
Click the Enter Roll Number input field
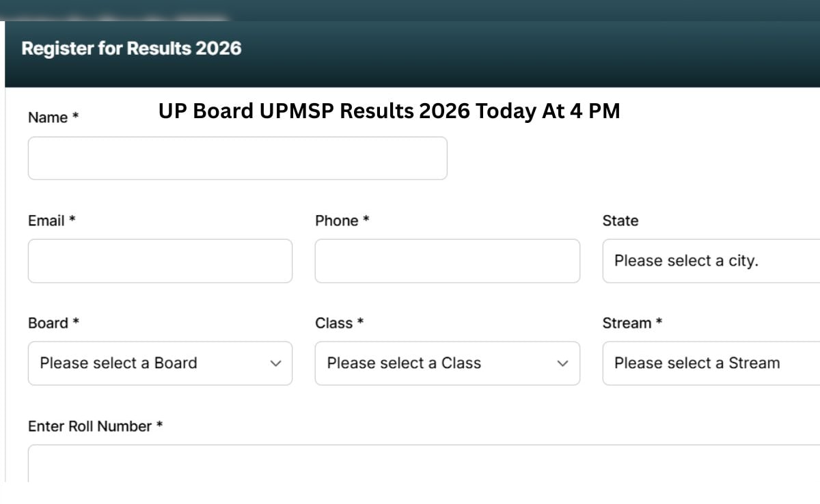[x=424, y=464]
